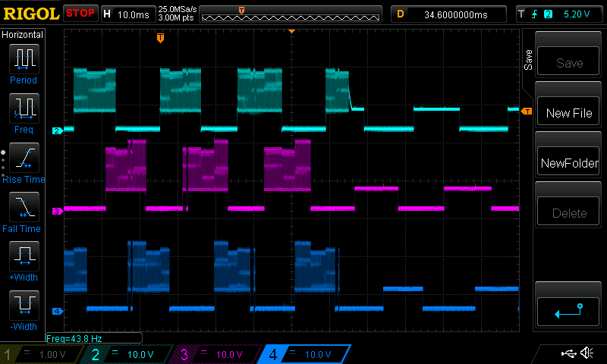Click the channel 2 ground marker
This screenshot has height=364, width=607.
pos(58,130)
